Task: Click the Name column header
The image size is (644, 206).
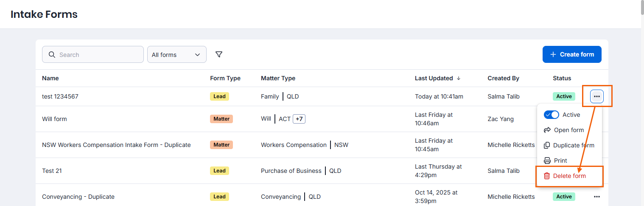Action: [50, 78]
